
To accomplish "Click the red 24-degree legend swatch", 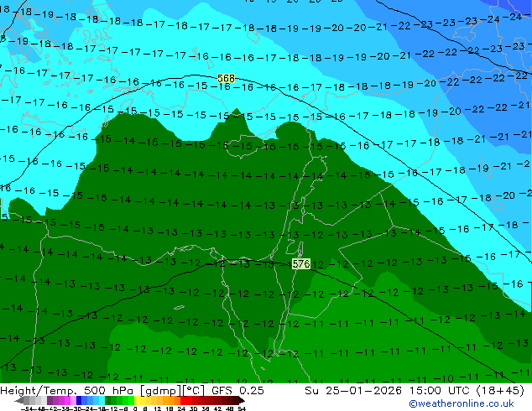I will click(x=183, y=401).
